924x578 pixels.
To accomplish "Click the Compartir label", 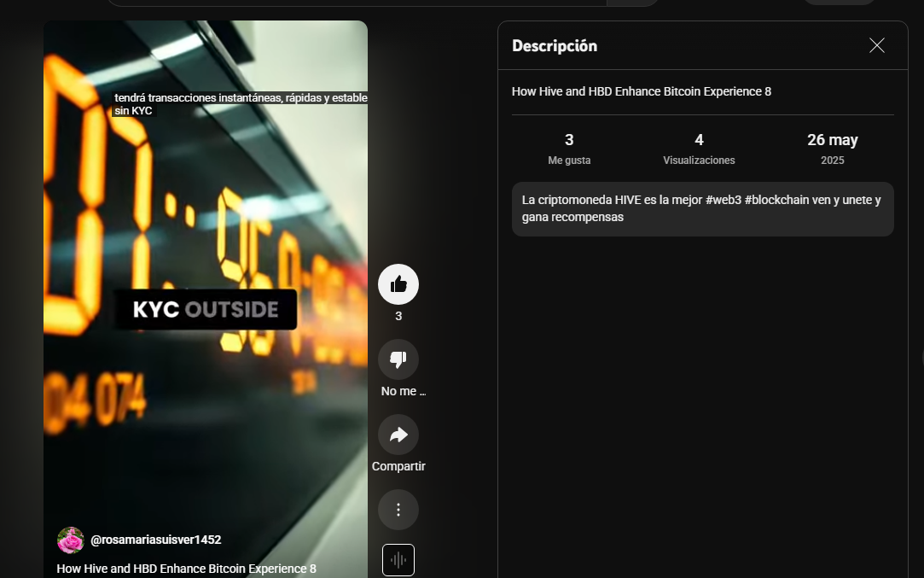I will tap(398, 466).
